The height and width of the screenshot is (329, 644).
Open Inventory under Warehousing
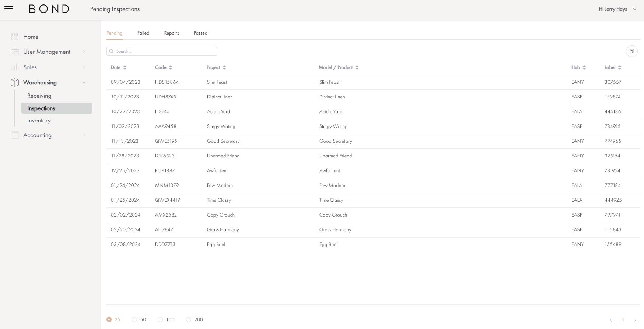(x=39, y=121)
